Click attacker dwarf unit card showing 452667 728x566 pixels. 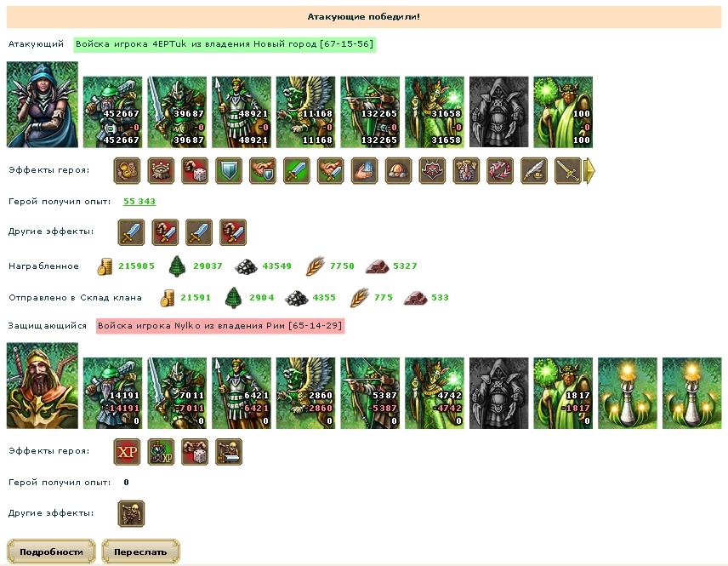click(x=113, y=112)
